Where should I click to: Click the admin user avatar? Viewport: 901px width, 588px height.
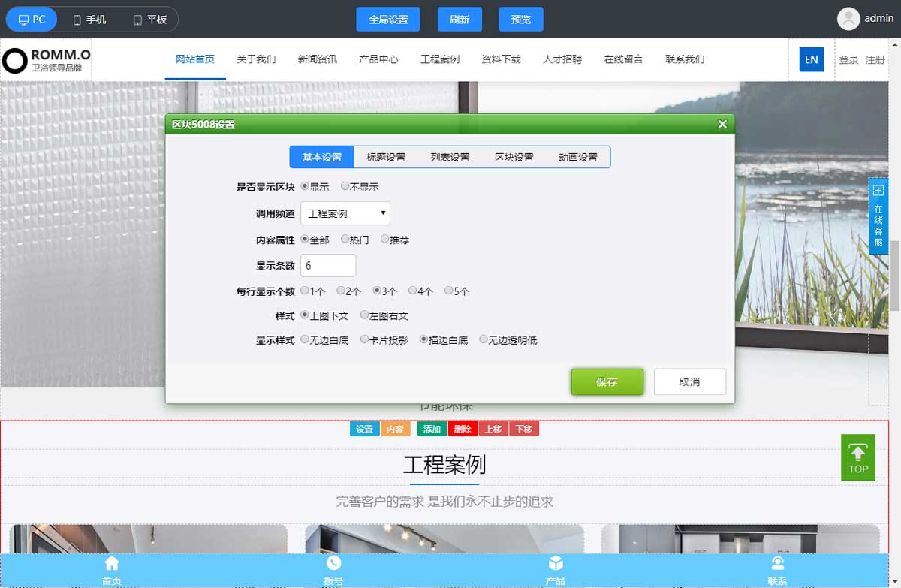point(848,19)
